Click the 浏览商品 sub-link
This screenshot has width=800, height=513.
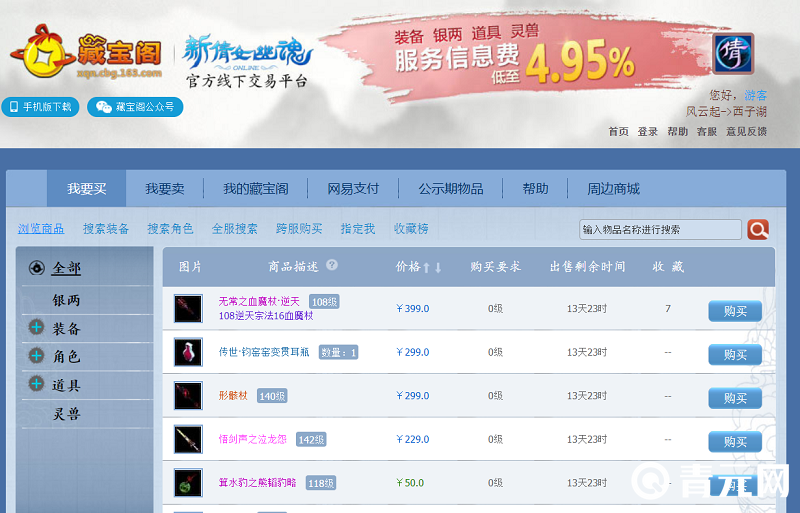[41, 229]
